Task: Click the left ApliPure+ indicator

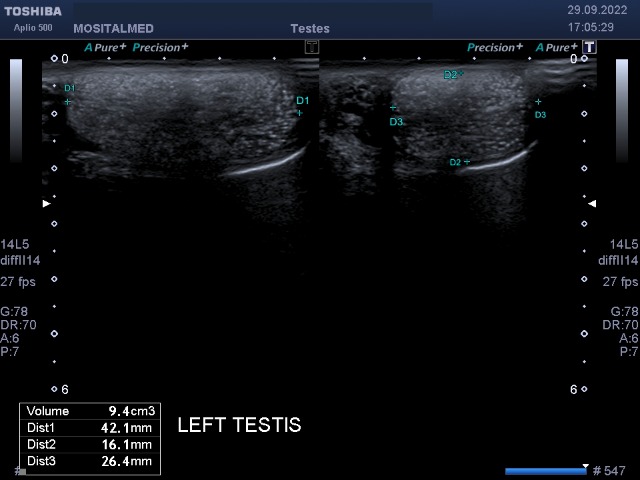Action: 104,47
